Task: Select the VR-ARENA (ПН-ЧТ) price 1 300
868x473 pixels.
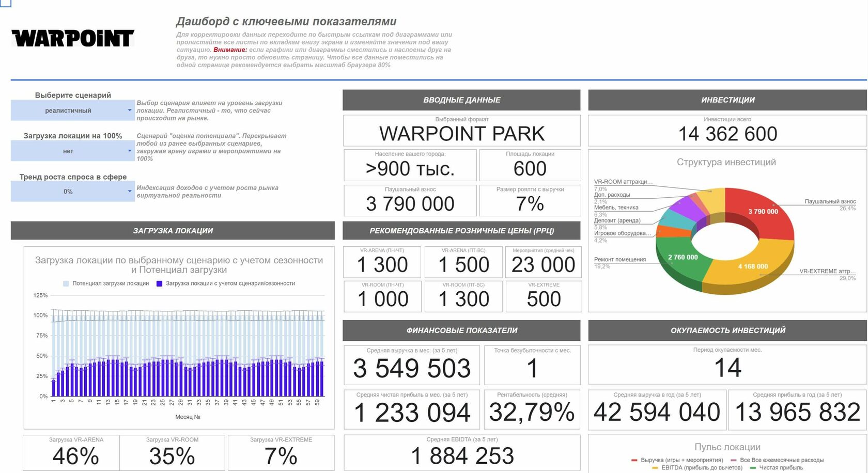Action: 382,265
